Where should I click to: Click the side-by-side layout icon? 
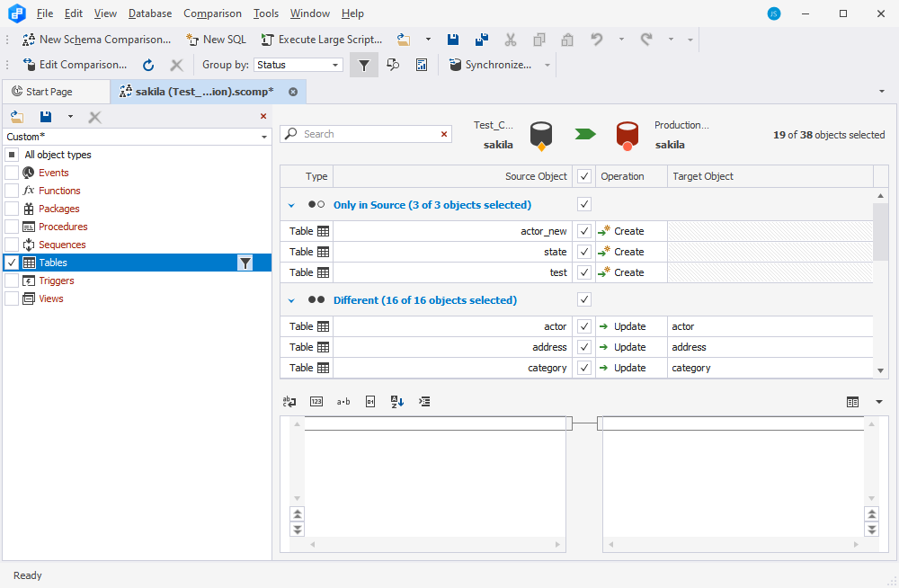click(852, 402)
